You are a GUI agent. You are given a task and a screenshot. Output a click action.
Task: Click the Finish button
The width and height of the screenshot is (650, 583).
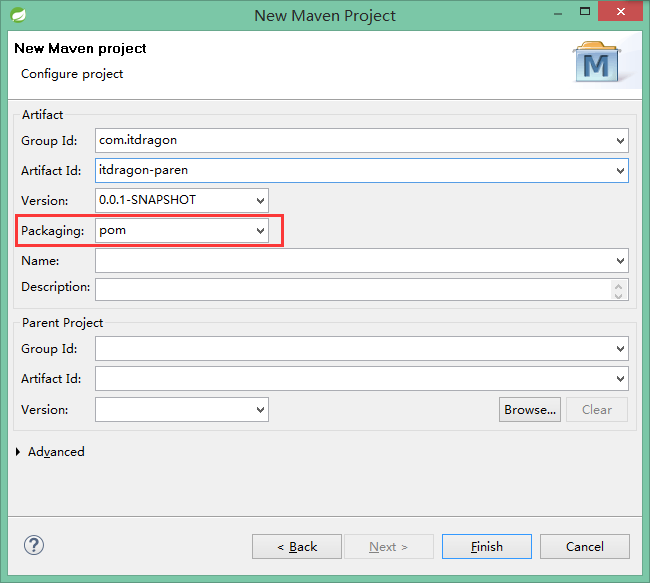click(487, 547)
